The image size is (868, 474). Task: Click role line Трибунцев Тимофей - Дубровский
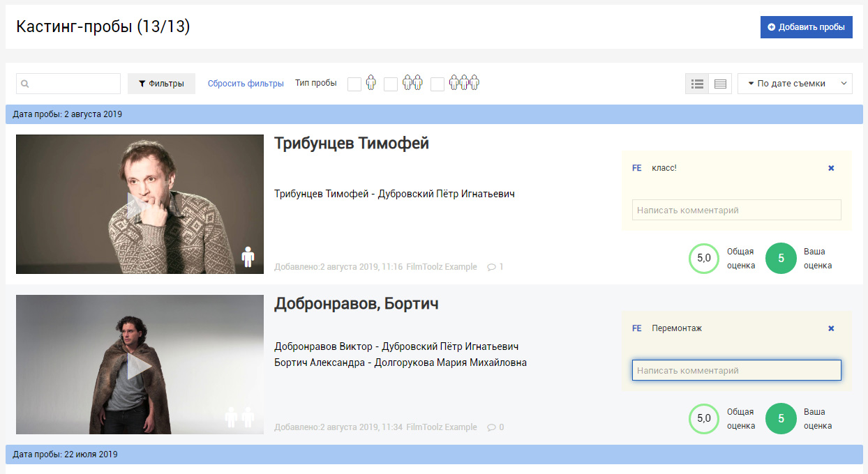(x=394, y=194)
